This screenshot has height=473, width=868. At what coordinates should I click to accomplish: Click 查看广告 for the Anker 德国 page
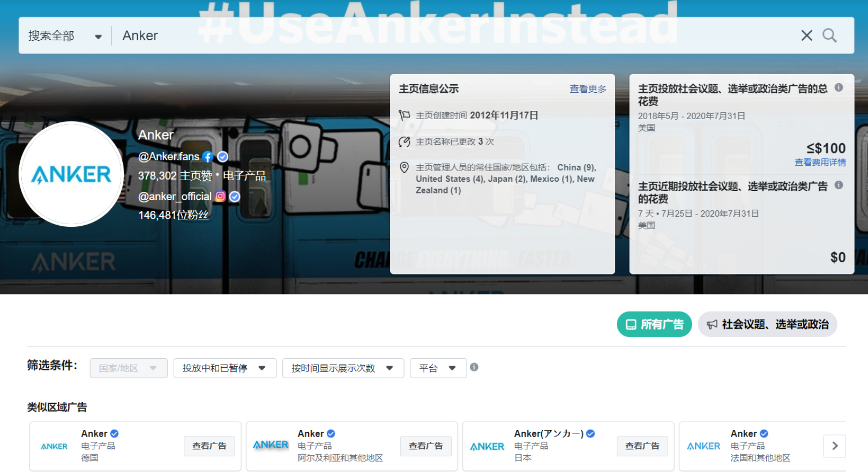coord(209,446)
